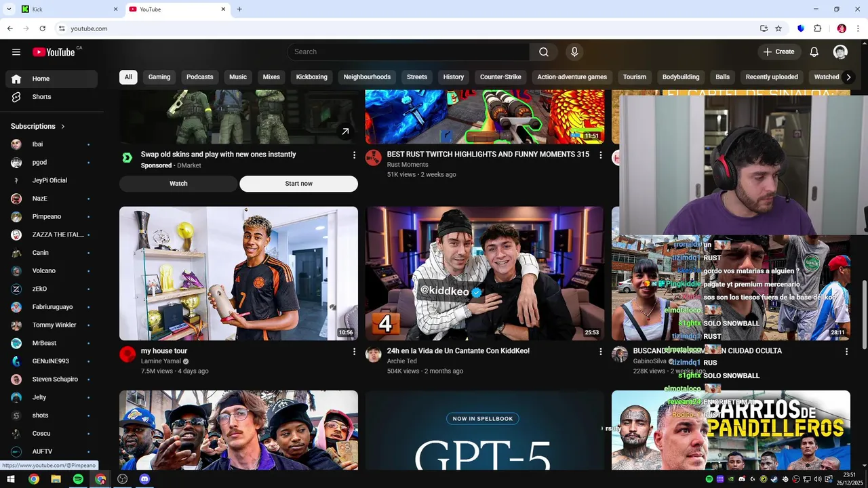Open Rust Moments channel link
The image size is (868, 488).
tap(408, 165)
